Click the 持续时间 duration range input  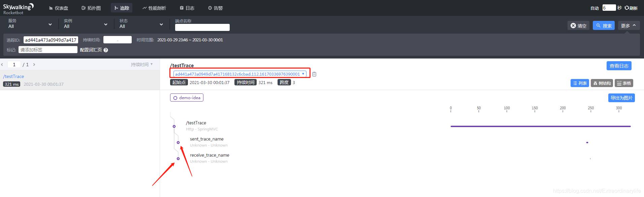click(118, 40)
